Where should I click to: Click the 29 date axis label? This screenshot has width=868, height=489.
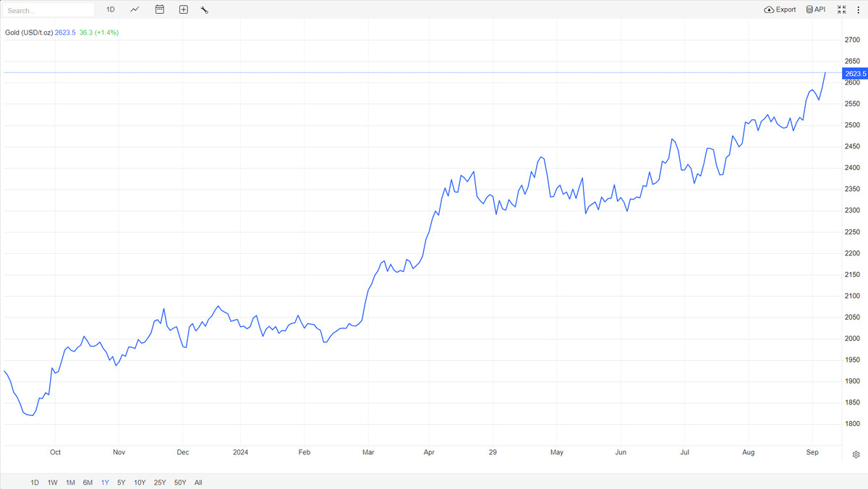(493, 452)
